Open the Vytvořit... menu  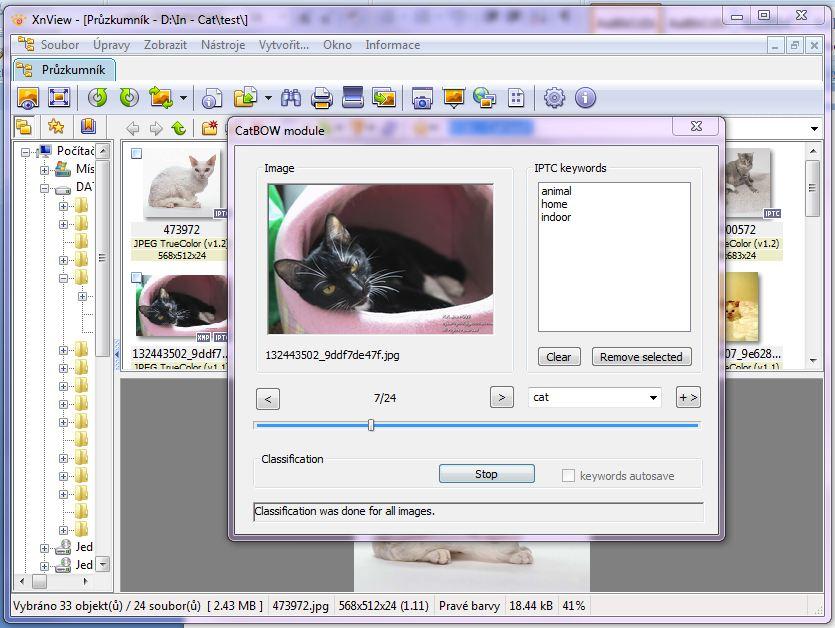coord(284,45)
